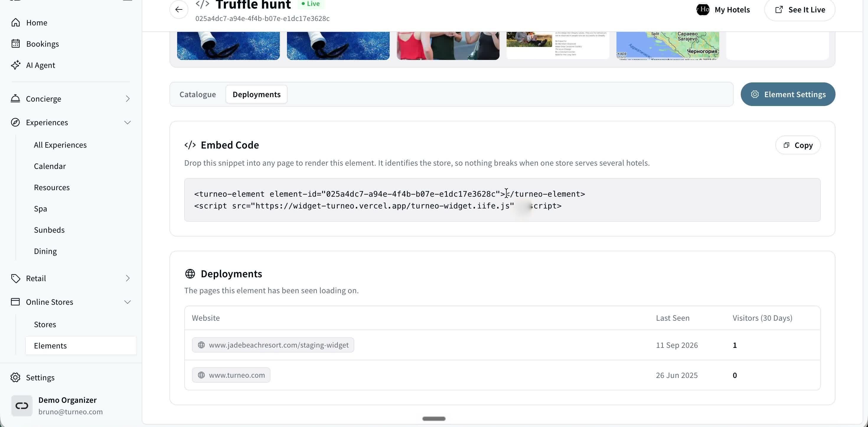This screenshot has width=868, height=427.
Task: Open www.jadebeachresort.com/staging-widget link
Action: pos(273,345)
